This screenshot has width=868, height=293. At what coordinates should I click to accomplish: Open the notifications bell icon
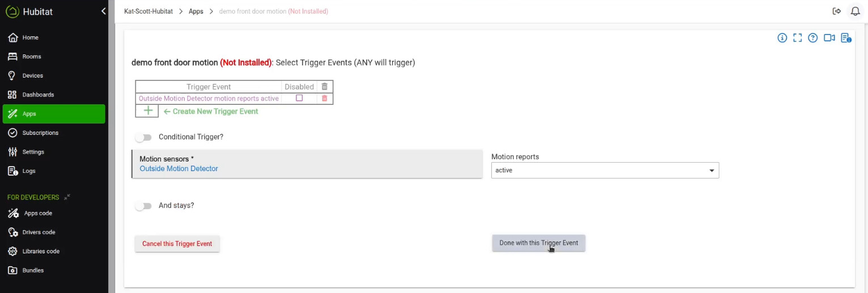[855, 11]
